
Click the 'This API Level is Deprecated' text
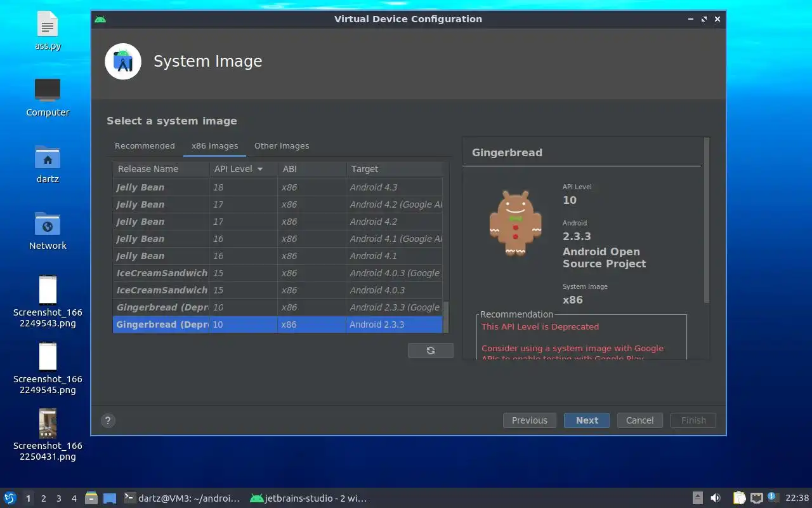[x=540, y=326]
